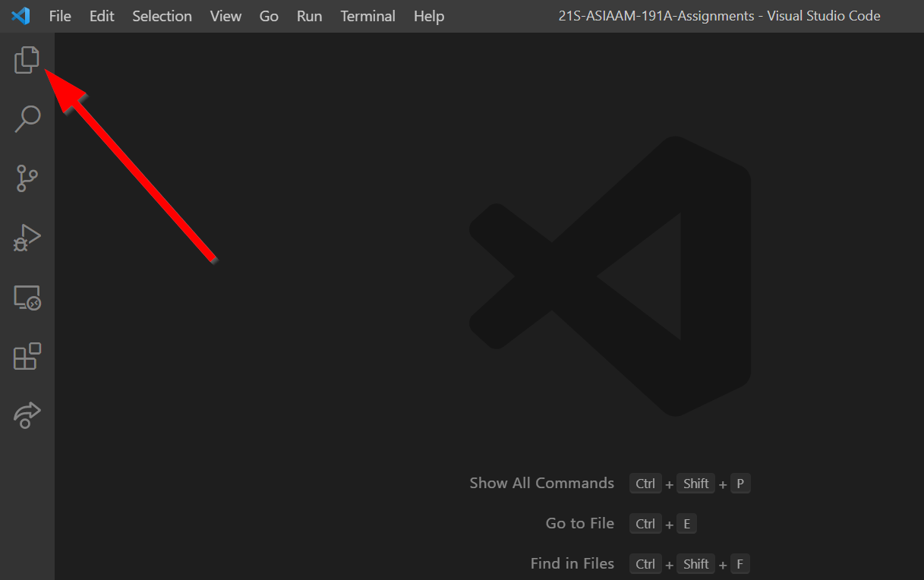Click the Find in Files label
924x580 pixels.
(x=572, y=564)
